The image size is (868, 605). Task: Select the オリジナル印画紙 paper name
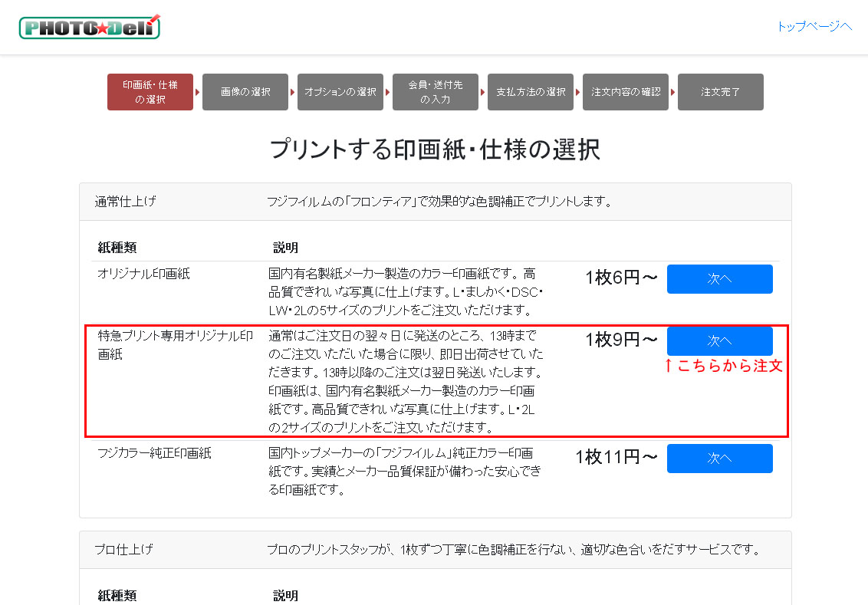pyautogui.click(x=143, y=273)
